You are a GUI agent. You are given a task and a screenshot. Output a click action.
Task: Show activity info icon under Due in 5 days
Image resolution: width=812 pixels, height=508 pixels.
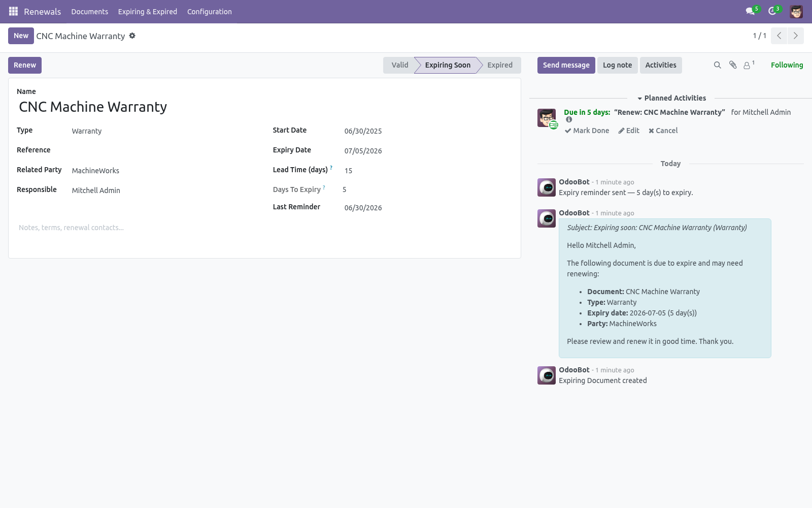[x=569, y=120]
